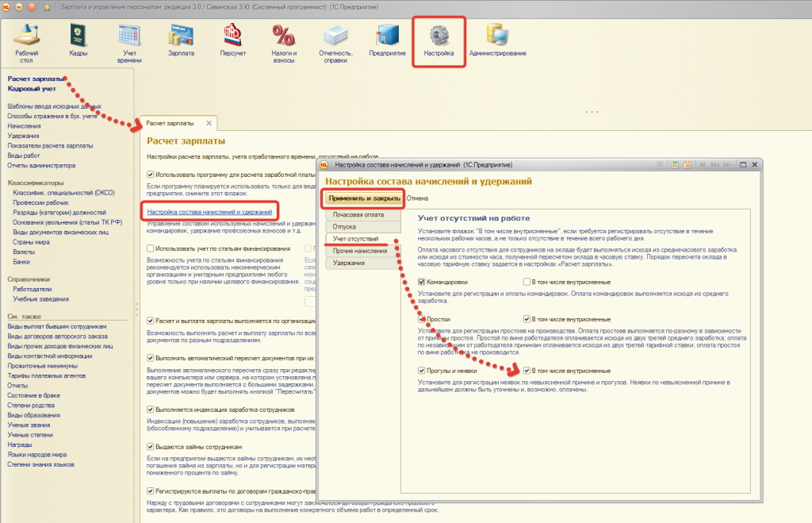Open the Администрирование section
The height and width of the screenshot is (523, 812).
pos(497,40)
